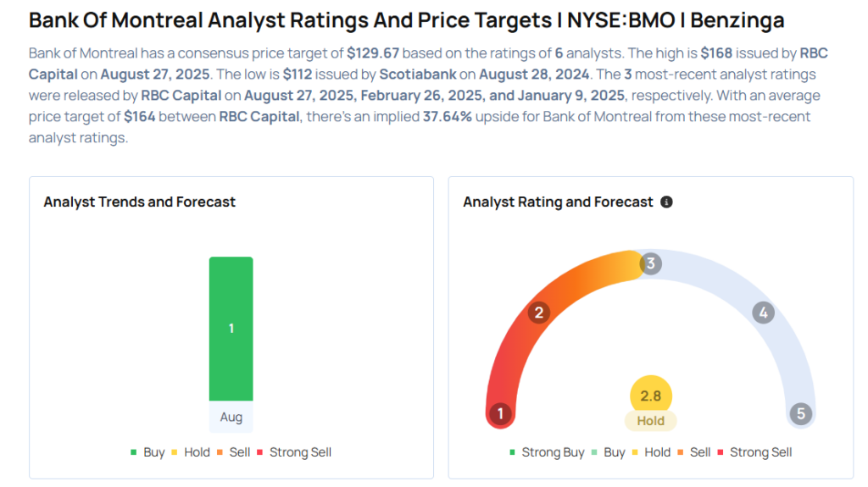This screenshot has height=487, width=868.
Task: Click gauge marker number 5
Action: 800,414
